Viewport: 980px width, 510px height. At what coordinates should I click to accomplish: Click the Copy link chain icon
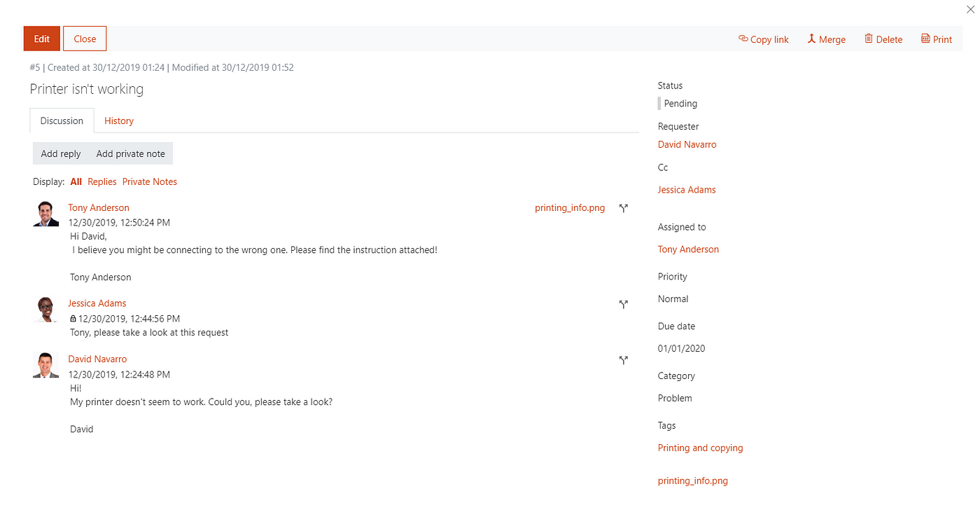coord(743,39)
